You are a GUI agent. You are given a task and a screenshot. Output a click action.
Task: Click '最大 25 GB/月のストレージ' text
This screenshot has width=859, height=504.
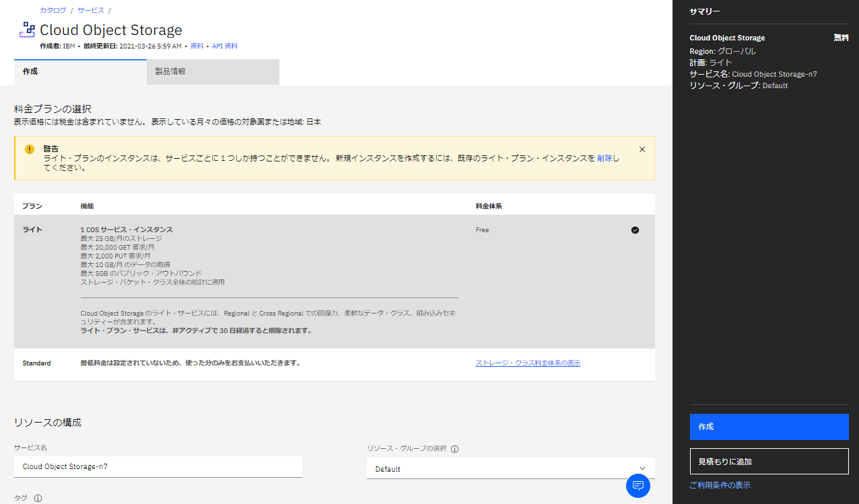click(x=121, y=239)
